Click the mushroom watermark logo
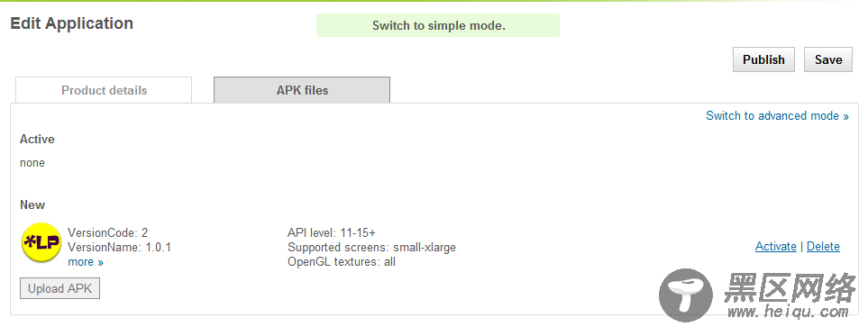The width and height of the screenshot is (868, 327). pyautogui.click(x=687, y=295)
